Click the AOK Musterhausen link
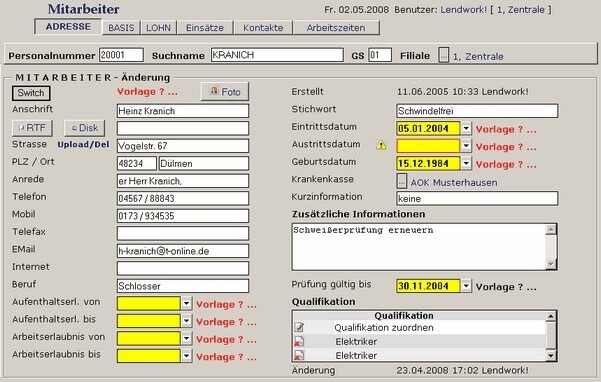The width and height of the screenshot is (601, 382). point(454,183)
